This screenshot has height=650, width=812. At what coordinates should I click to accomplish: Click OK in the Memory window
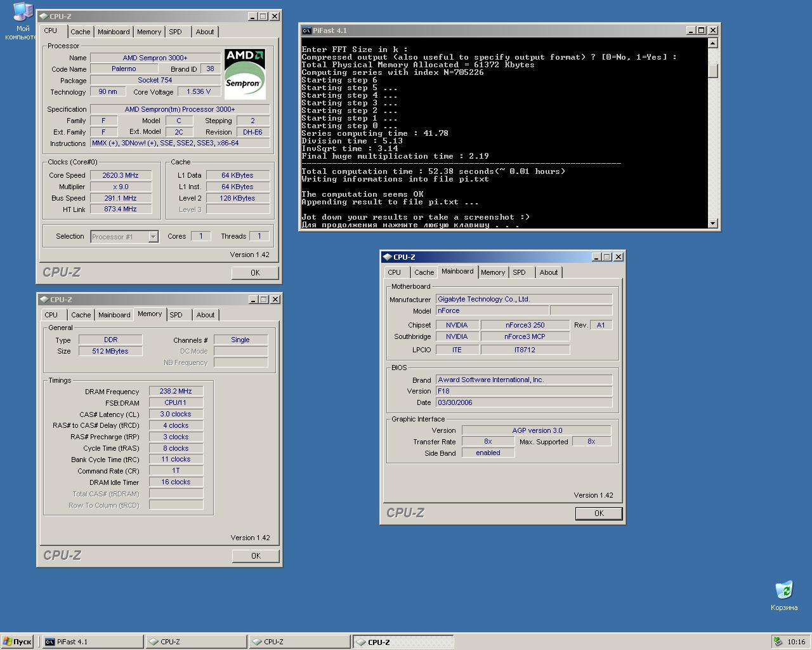point(256,556)
